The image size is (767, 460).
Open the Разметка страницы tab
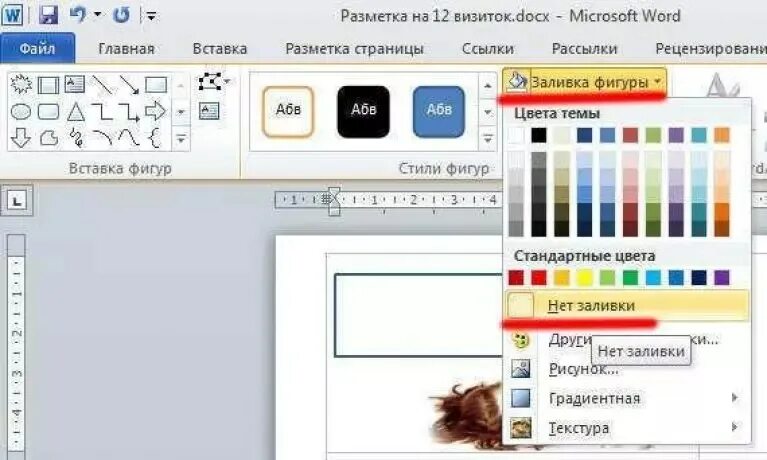click(x=354, y=48)
